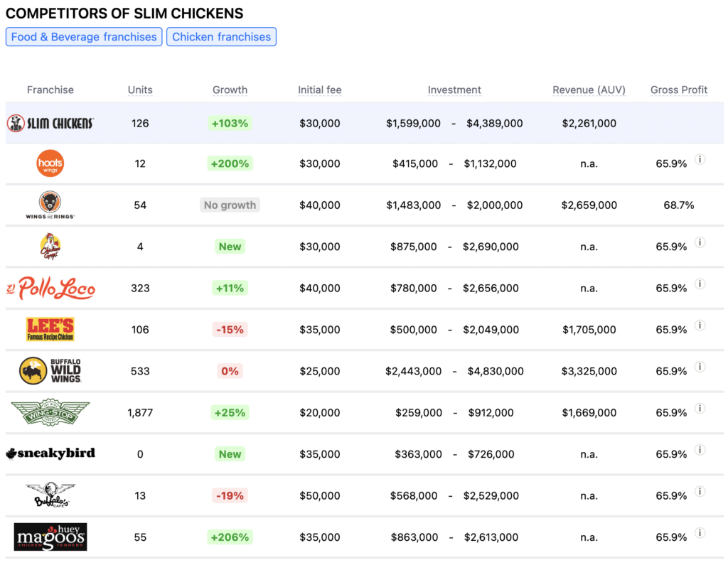Open Lee's Famous Recipe Chicken logo
The width and height of the screenshot is (728, 570).
50,330
